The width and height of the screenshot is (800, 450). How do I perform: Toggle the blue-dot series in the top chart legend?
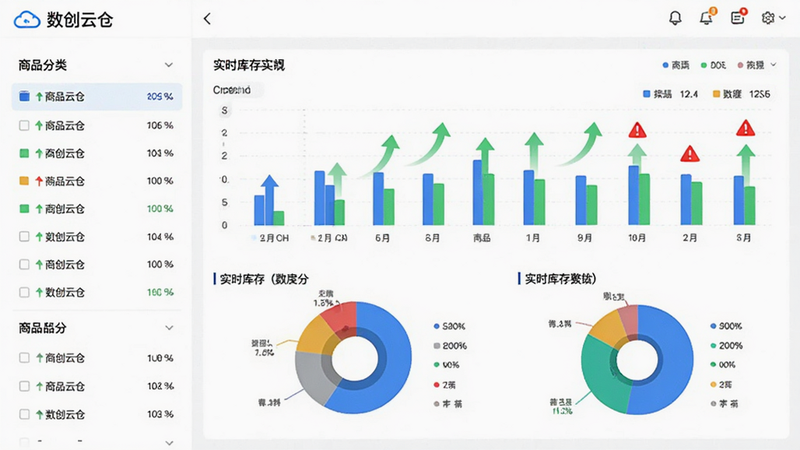click(676, 65)
